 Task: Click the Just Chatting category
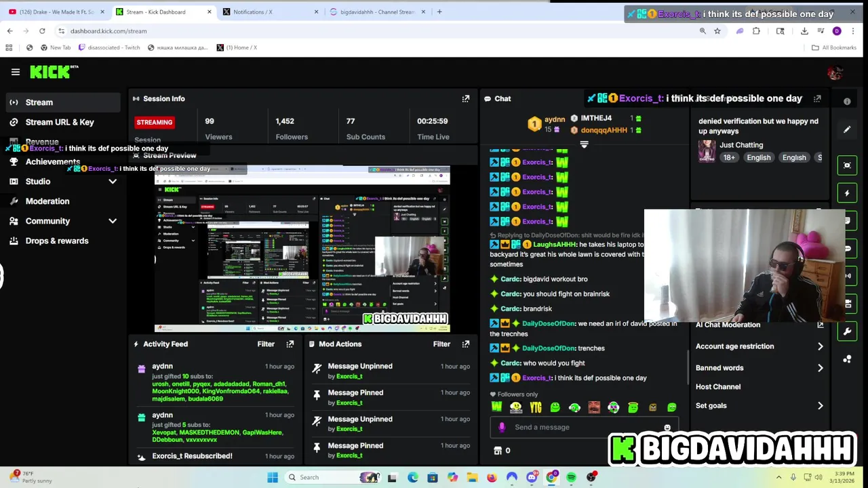click(x=741, y=145)
